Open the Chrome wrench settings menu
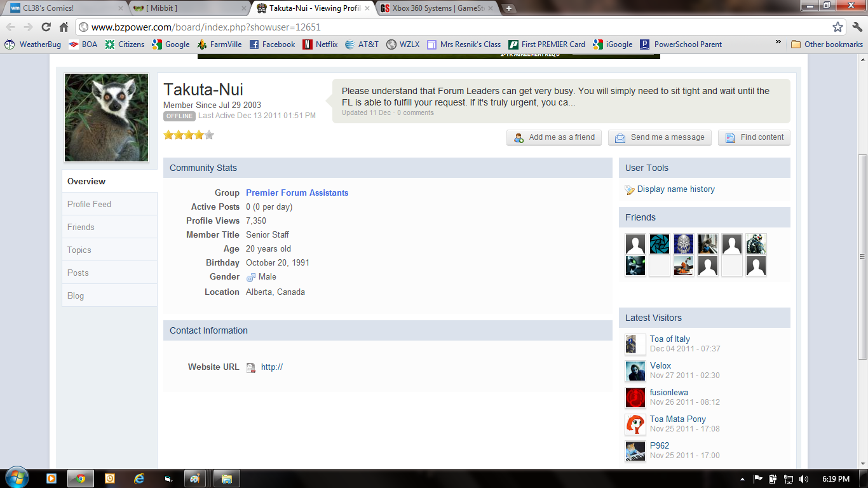 coord(857,27)
